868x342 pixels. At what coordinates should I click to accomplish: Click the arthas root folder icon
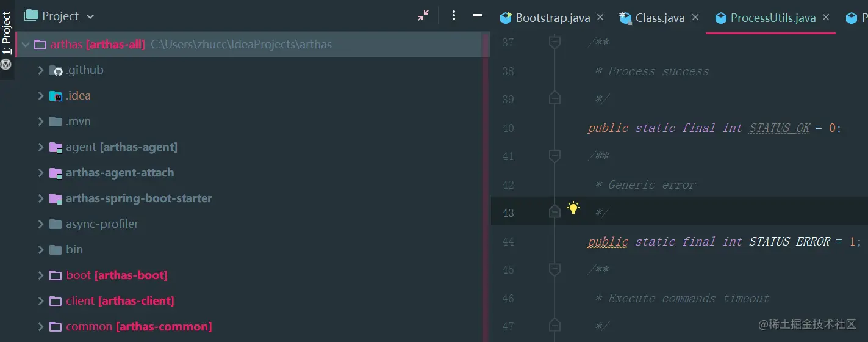[x=40, y=45]
